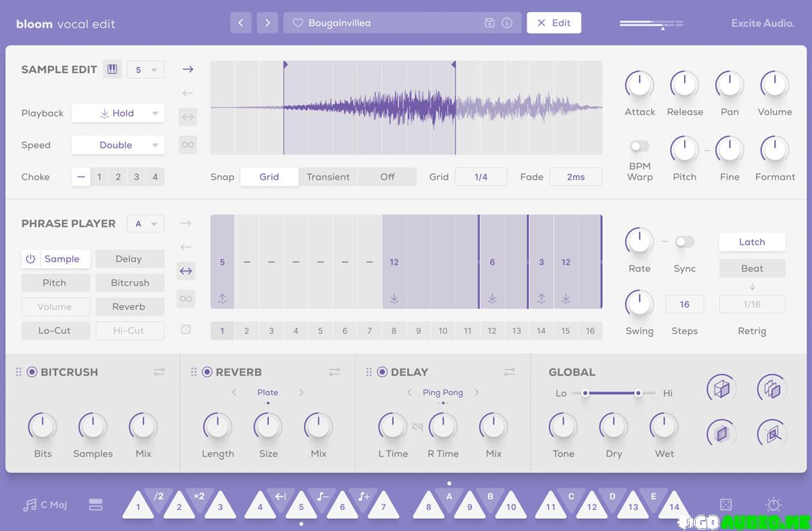Image resolution: width=812 pixels, height=531 pixels.
Task: Select ping-pong direction in Sample Edit
Action: (x=187, y=117)
